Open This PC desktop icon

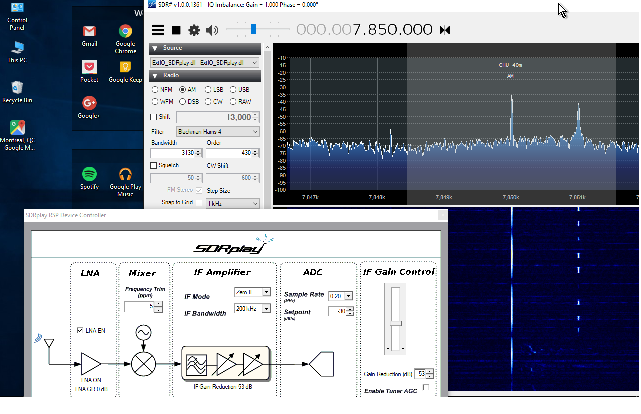17,51
